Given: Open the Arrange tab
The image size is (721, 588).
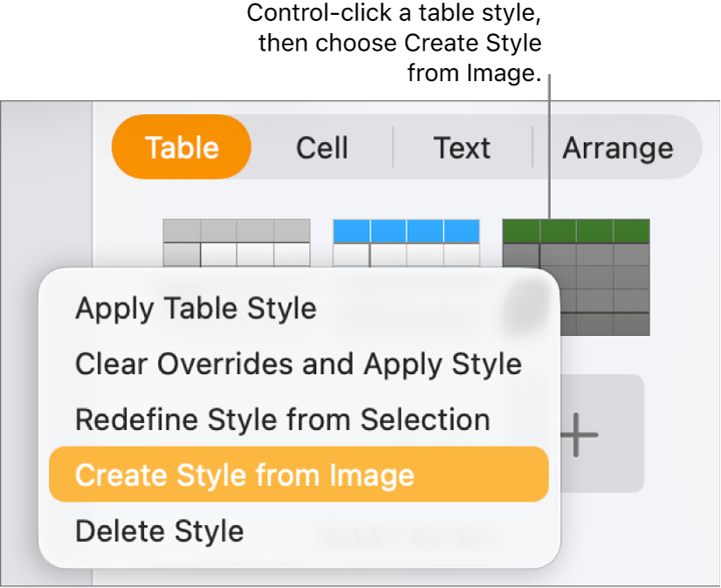Looking at the screenshot, I should [618, 147].
